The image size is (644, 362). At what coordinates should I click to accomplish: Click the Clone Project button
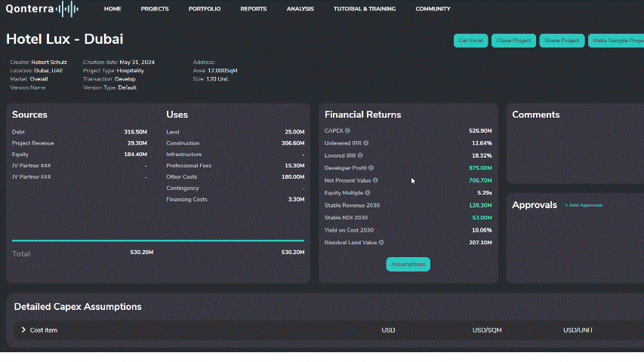[x=513, y=41]
